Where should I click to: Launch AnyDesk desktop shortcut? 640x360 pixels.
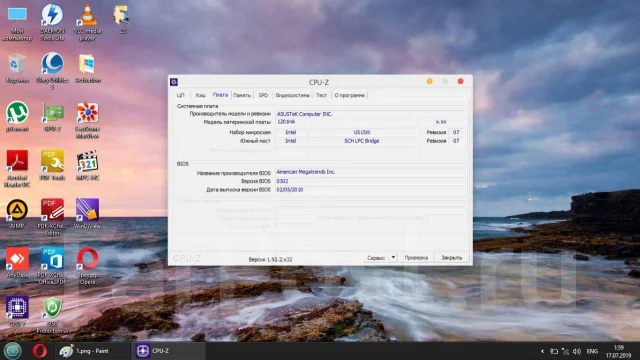(x=17, y=262)
